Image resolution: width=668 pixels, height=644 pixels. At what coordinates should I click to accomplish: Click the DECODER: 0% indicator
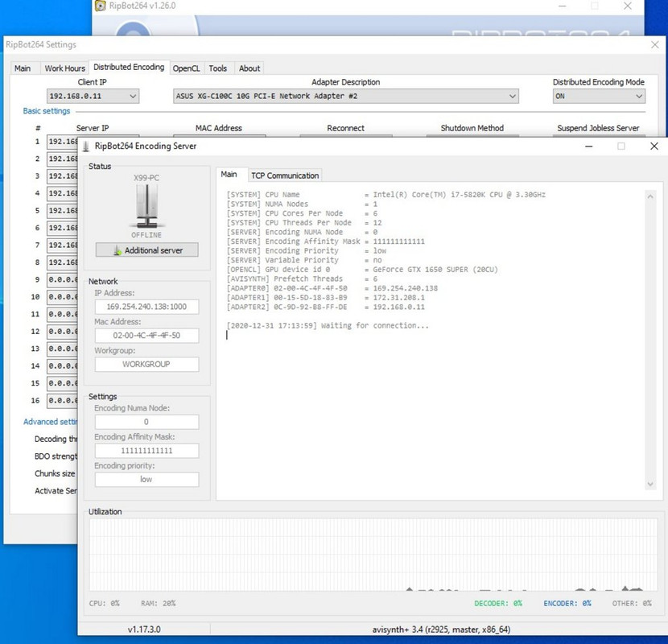click(x=498, y=603)
